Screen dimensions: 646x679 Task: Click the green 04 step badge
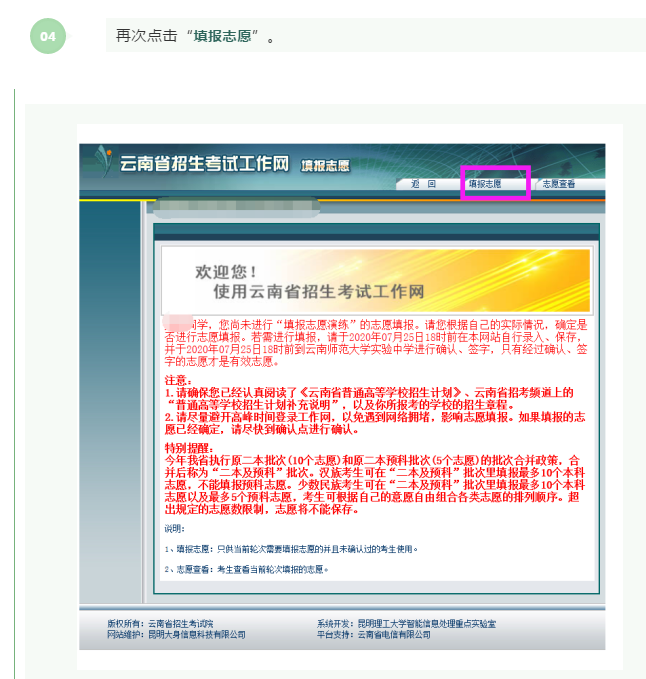[x=48, y=36]
